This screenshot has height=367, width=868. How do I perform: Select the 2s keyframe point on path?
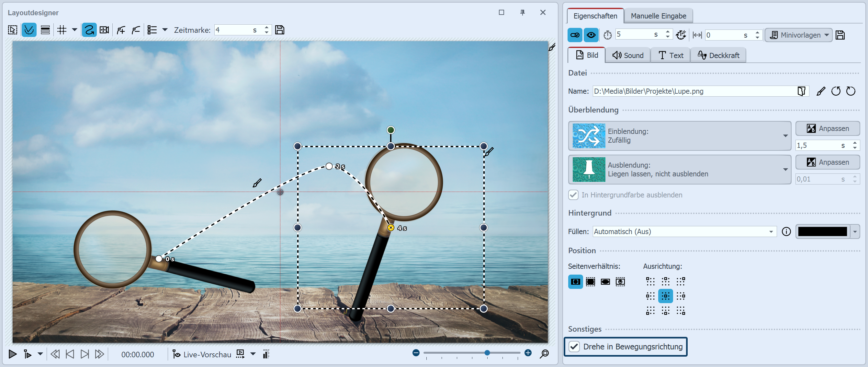click(329, 166)
